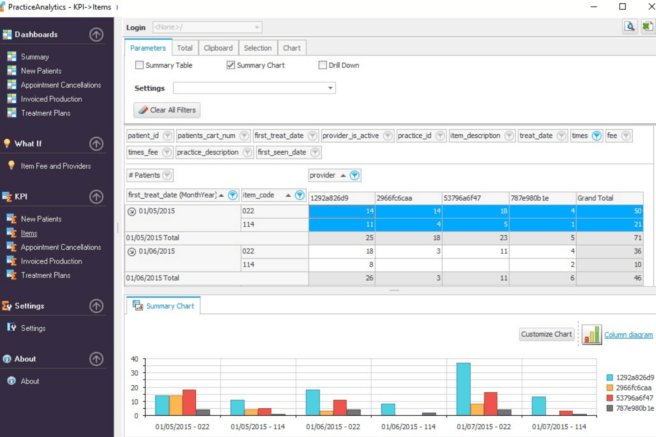This screenshot has height=437, width=656.
Task: Click the Customize Chart button
Action: [x=546, y=334]
